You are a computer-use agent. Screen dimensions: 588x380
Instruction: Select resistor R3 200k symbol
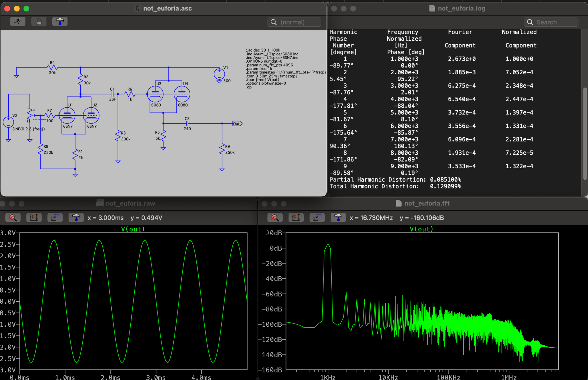118,135
